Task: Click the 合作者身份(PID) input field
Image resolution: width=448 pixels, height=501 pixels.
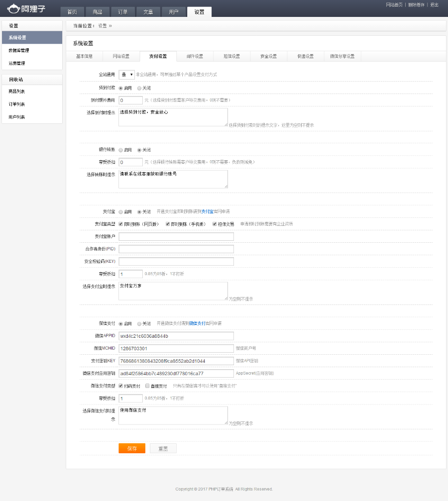Action: pos(176,249)
